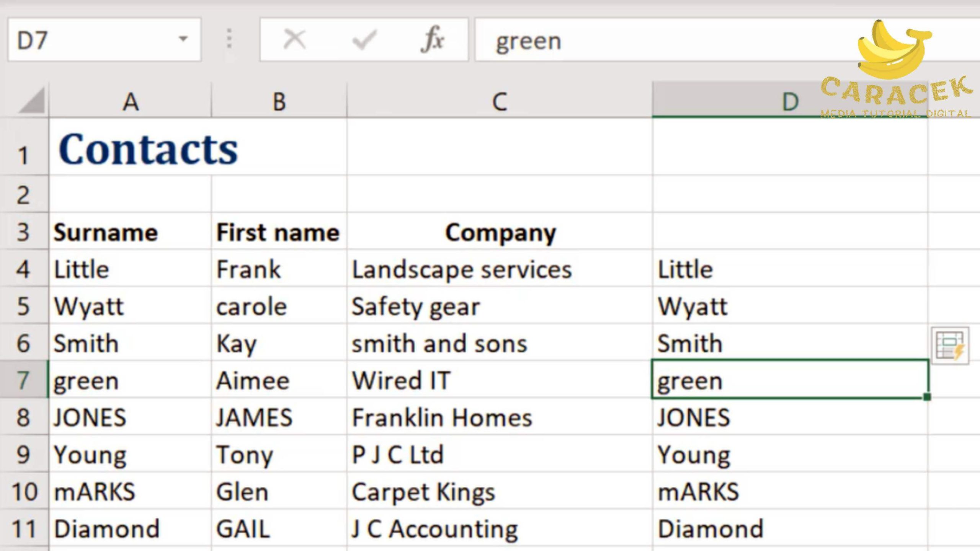The height and width of the screenshot is (551, 980).
Task: Select cell B4 containing Frank
Action: pos(279,268)
